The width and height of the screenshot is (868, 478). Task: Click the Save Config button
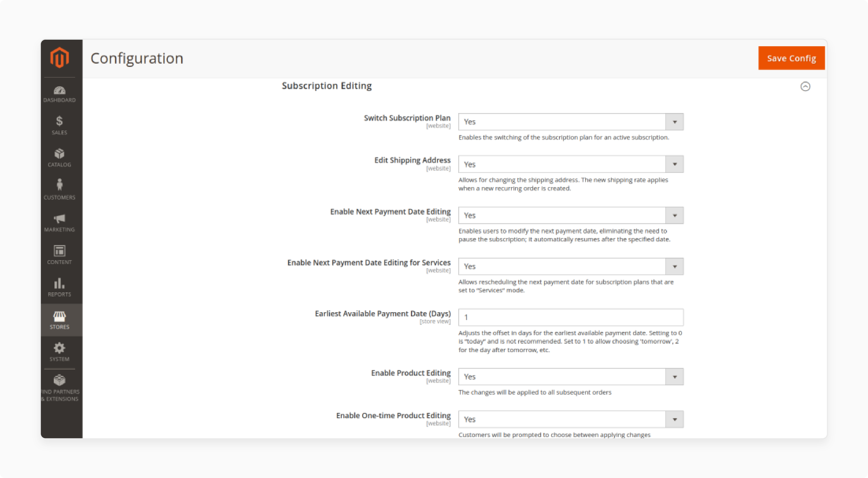point(791,58)
